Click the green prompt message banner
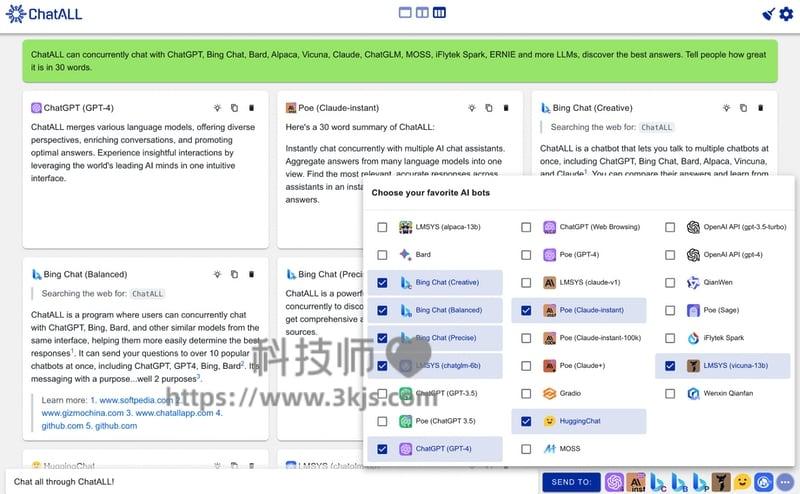The width and height of the screenshot is (800, 494). click(400, 61)
